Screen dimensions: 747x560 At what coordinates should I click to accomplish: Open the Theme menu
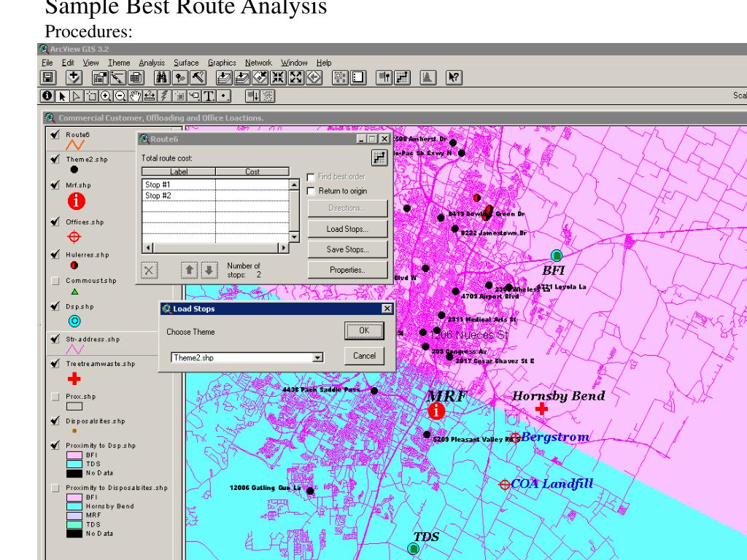pyautogui.click(x=119, y=63)
